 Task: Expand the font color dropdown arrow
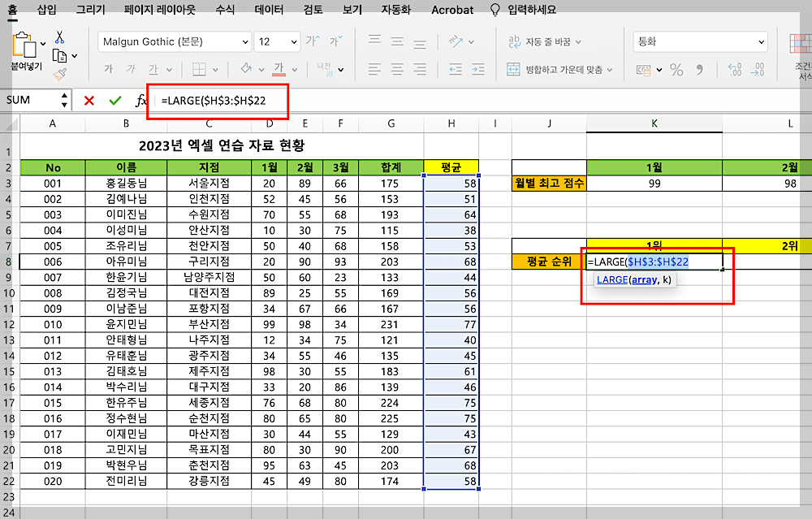(x=295, y=69)
